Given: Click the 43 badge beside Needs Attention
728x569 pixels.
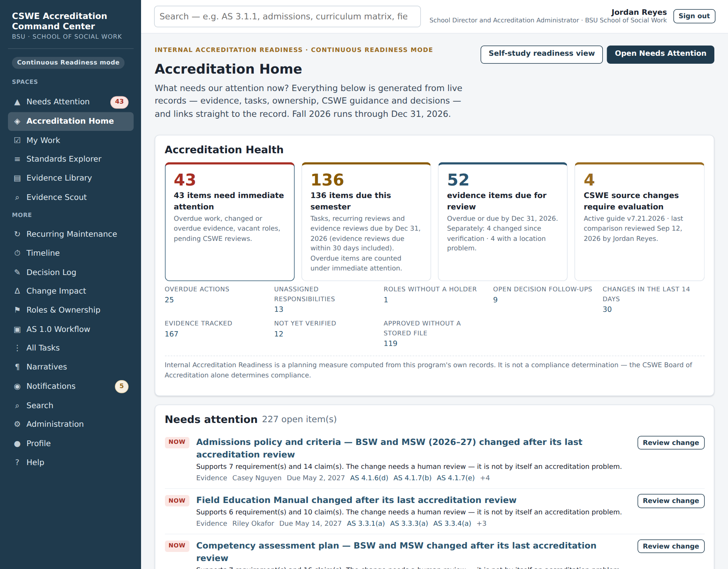Looking at the screenshot, I should point(119,102).
